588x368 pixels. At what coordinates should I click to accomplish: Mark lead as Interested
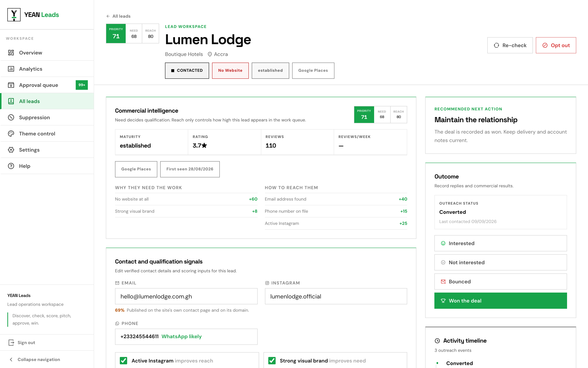501,243
